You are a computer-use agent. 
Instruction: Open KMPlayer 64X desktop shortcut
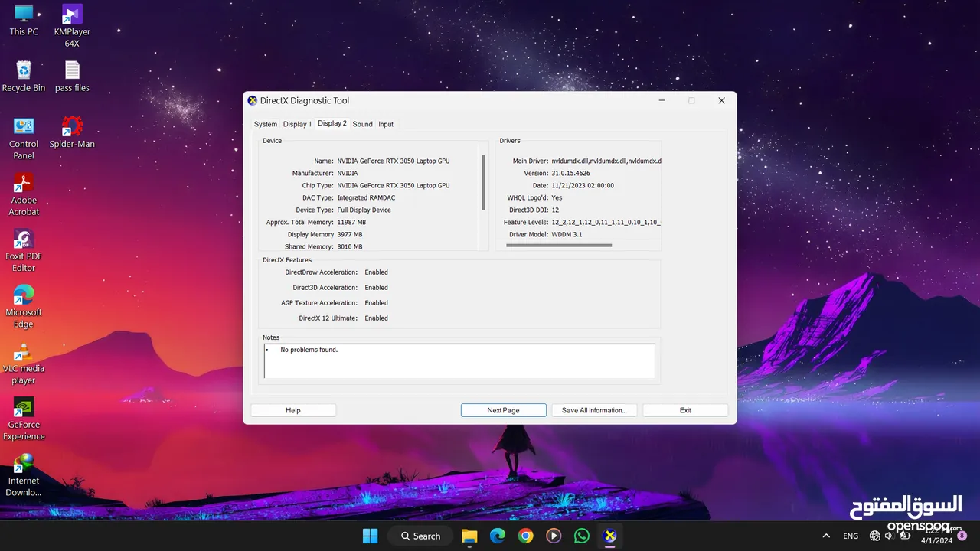click(72, 25)
